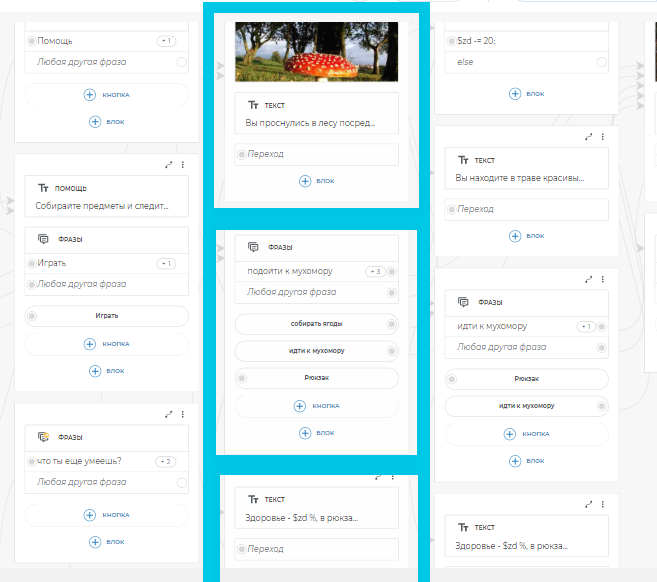
Task: Add кнопка in 'что ты еще умеешь?' card
Action: 107,515
